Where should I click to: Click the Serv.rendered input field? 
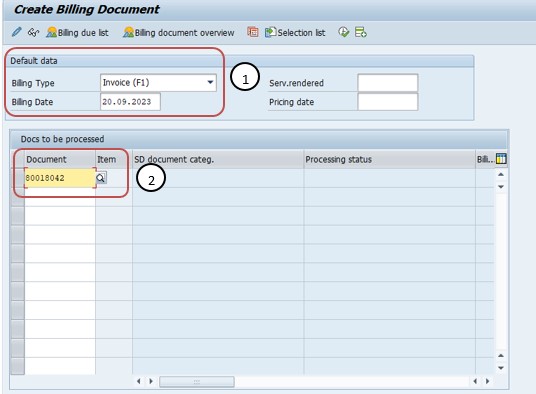[388, 83]
